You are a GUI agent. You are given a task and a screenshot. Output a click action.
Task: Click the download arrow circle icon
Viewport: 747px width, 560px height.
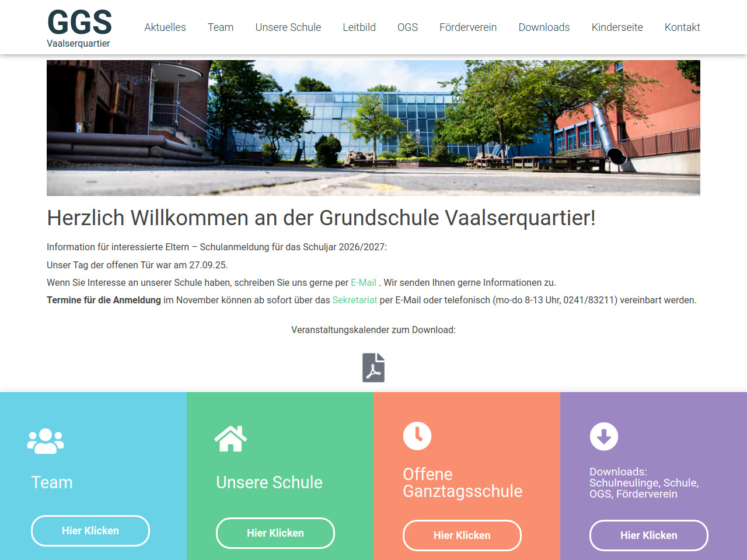604,436
